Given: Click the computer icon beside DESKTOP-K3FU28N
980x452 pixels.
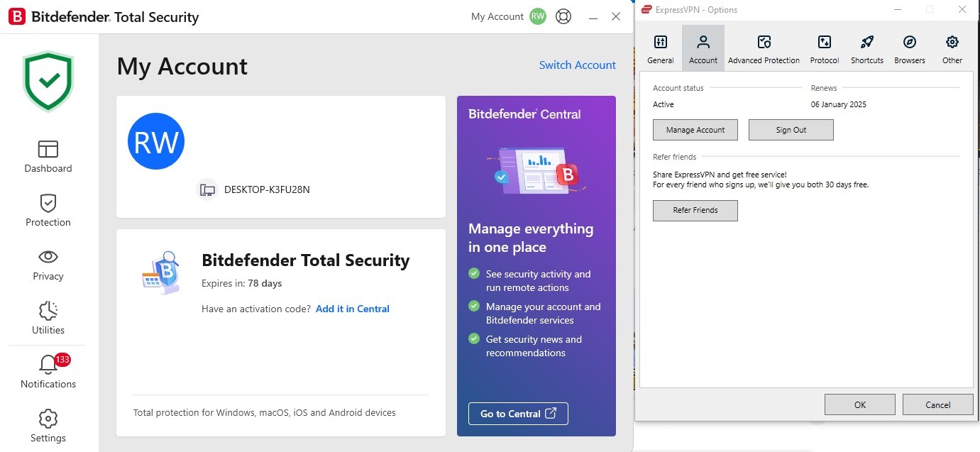Looking at the screenshot, I should point(207,189).
